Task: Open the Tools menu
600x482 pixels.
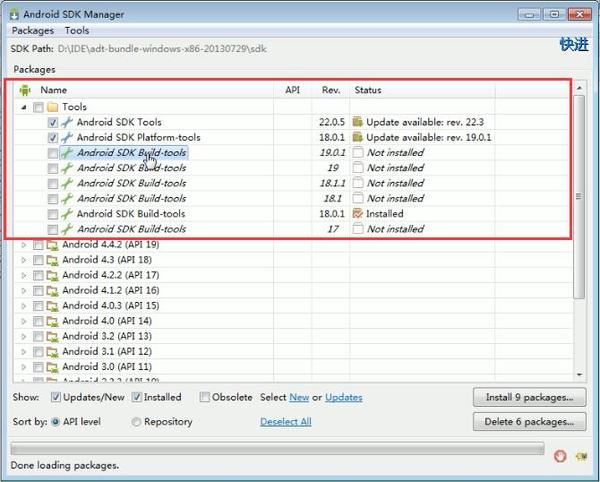Action: tap(77, 31)
